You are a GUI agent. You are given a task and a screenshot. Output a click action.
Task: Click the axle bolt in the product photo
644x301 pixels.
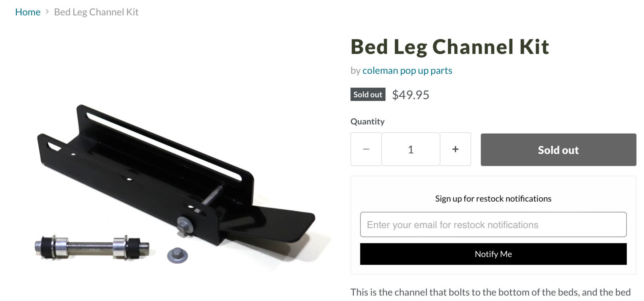click(x=92, y=247)
